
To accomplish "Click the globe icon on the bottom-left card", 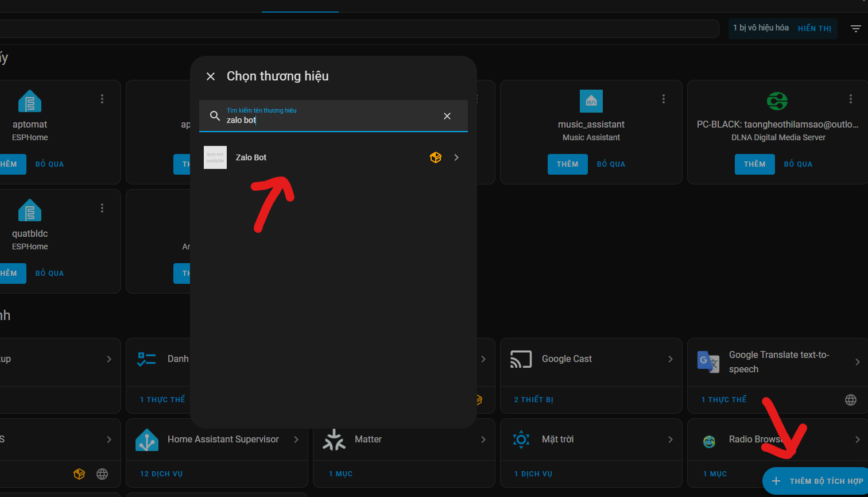I will 102,474.
